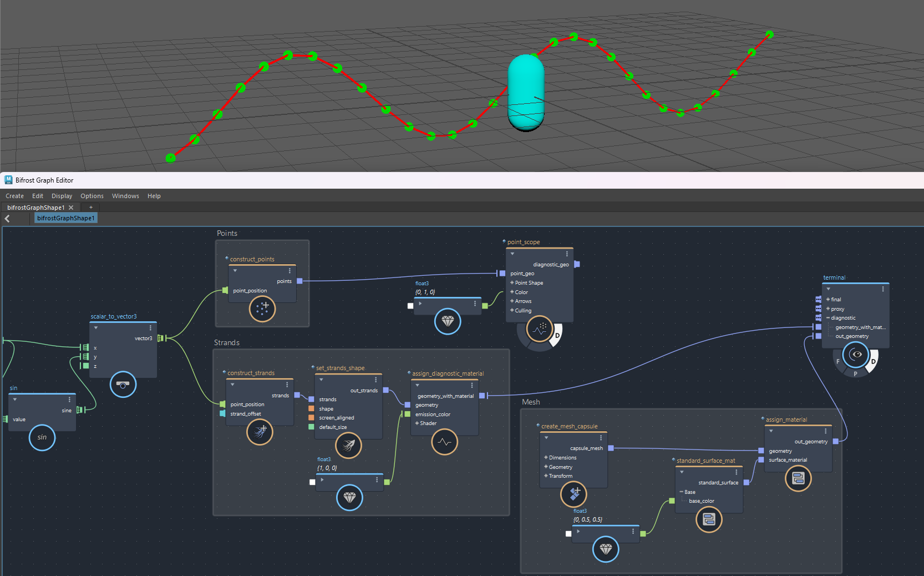Click the create_mesh_capsule node icon
This screenshot has height=576, width=924.
pos(574,494)
